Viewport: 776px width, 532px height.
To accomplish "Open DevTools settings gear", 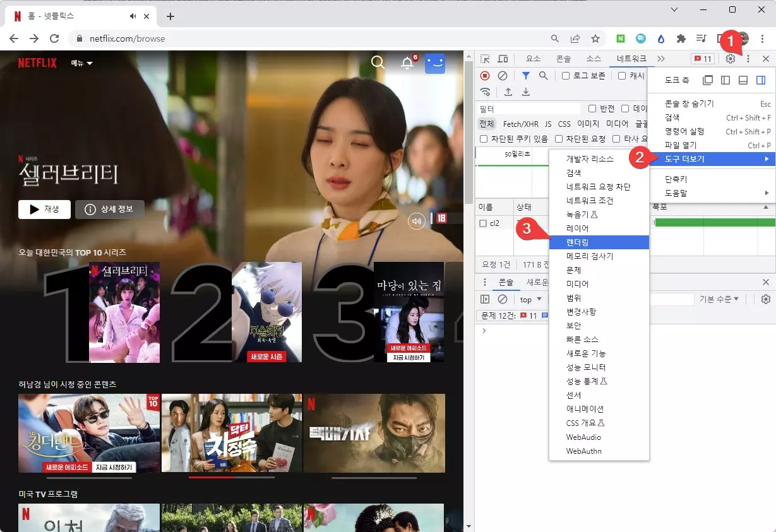I will 731,59.
